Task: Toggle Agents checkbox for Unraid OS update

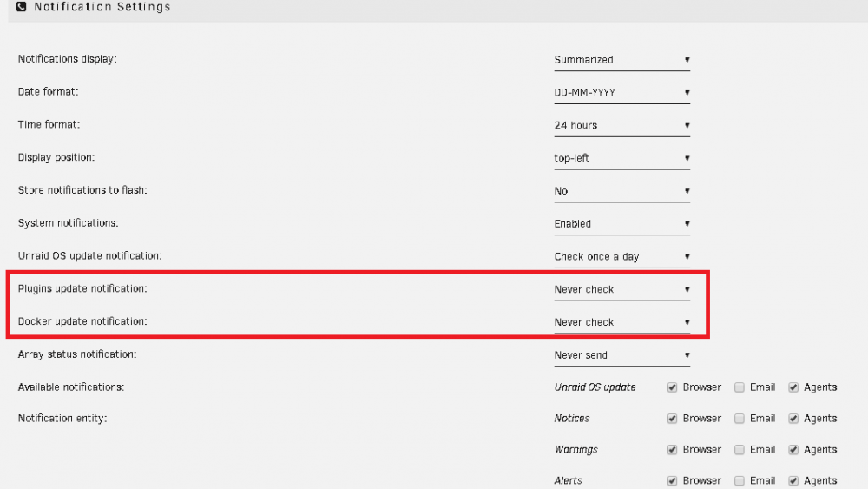Action: point(793,387)
